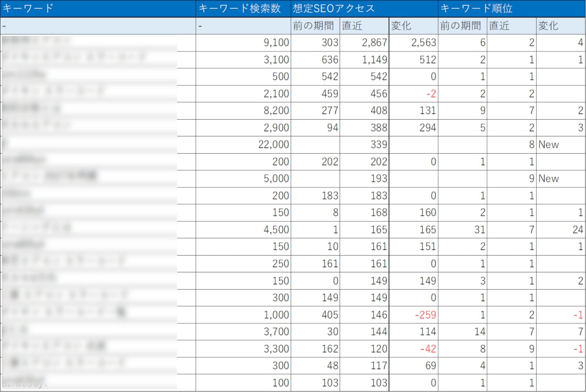The image size is (586, 392).
Task: Click the access change cell 512
Action: point(414,60)
